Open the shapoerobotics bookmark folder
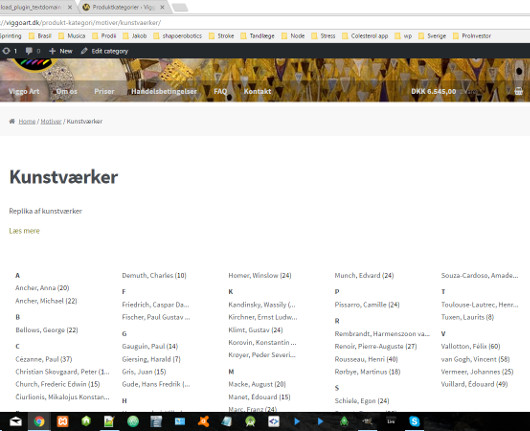Viewport: 530px width, 431px height. tap(178, 36)
